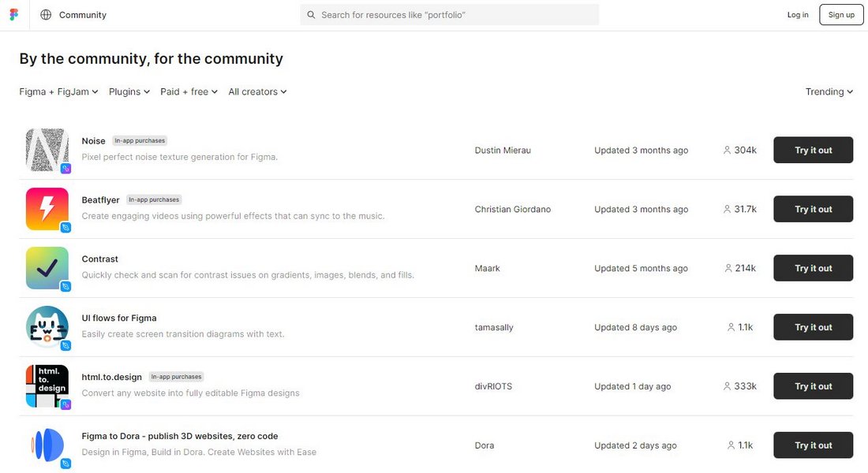
Task: Open the Figma to Dora title
Action: (x=179, y=436)
